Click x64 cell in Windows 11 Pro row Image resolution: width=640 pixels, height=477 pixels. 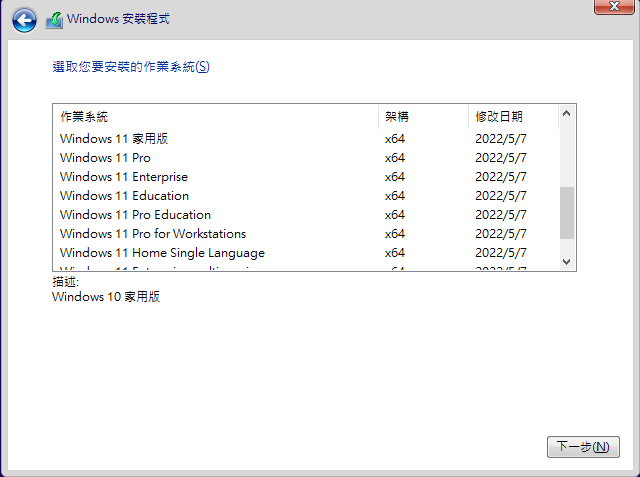click(x=395, y=158)
